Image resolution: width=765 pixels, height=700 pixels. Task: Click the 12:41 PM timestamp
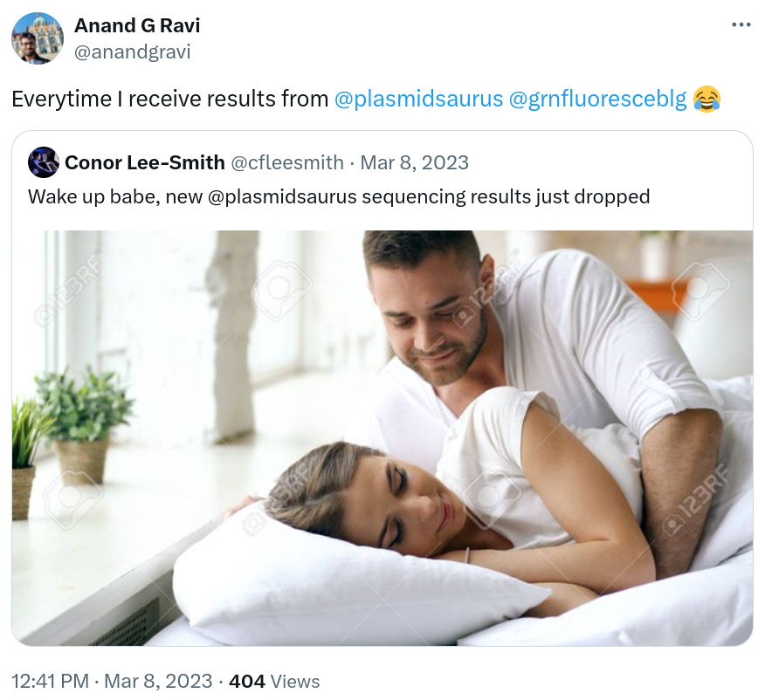coord(51,681)
